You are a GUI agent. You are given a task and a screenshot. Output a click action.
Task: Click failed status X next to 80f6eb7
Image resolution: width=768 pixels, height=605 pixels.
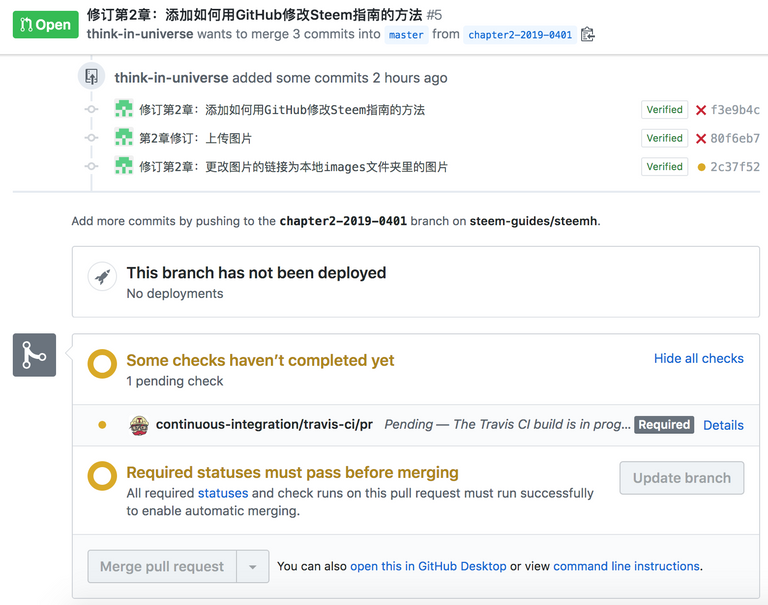click(701, 139)
